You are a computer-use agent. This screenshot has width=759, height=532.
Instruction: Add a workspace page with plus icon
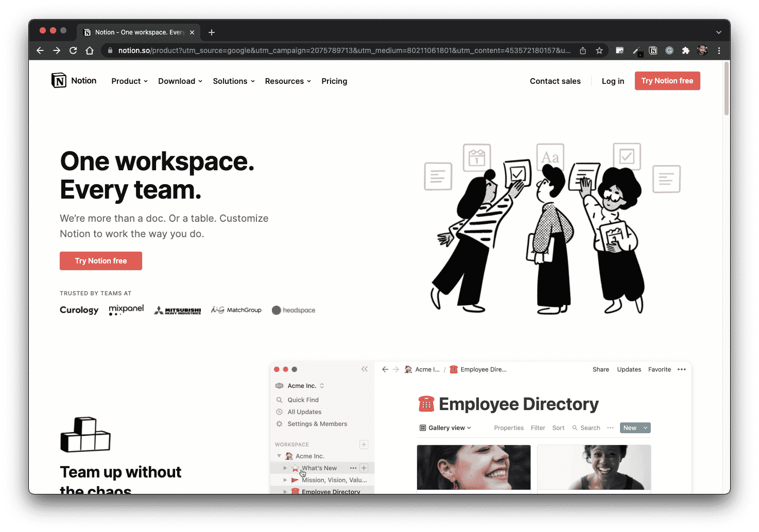(x=364, y=445)
